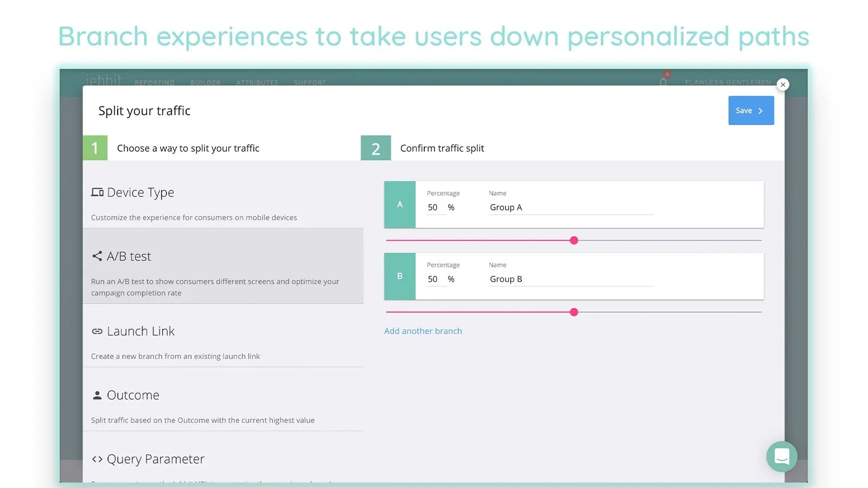Click the teal branch A badge
The width and height of the screenshot is (868, 488).
(400, 204)
